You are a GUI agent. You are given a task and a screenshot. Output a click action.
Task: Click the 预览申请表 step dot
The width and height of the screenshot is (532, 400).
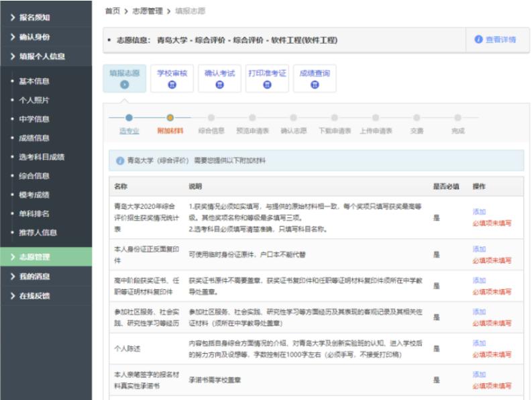tap(252, 118)
